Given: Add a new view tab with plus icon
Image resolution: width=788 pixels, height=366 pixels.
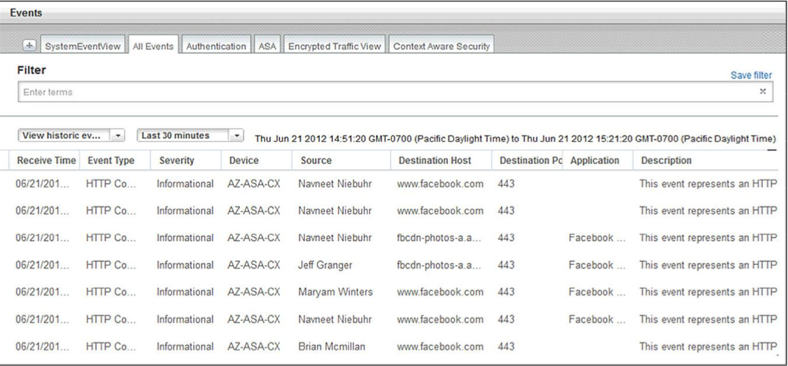Looking at the screenshot, I should point(30,46).
